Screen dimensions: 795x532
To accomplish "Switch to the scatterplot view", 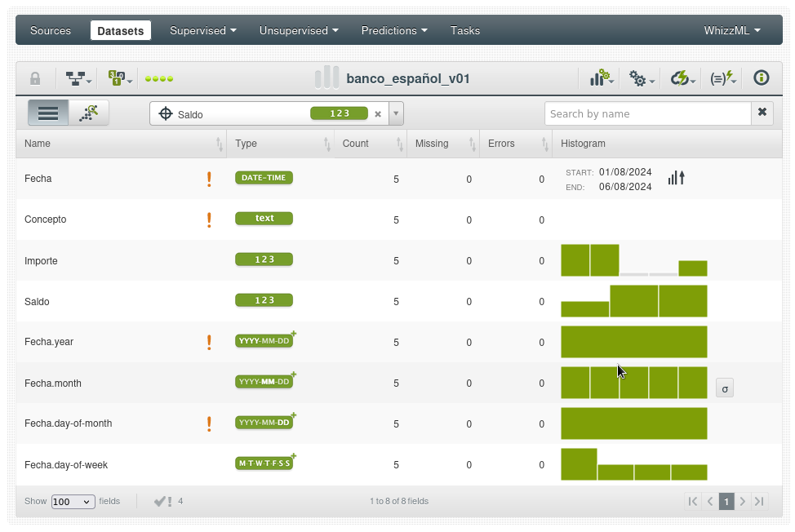I will (x=88, y=113).
